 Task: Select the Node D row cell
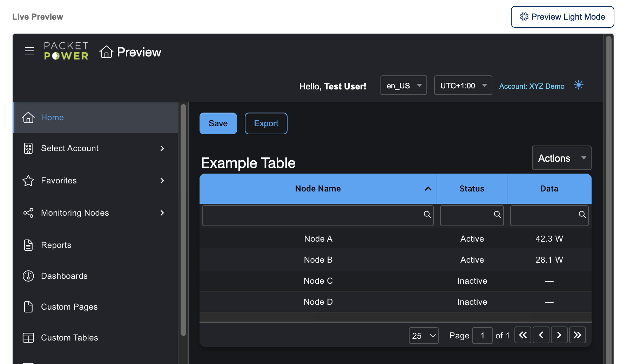318,302
